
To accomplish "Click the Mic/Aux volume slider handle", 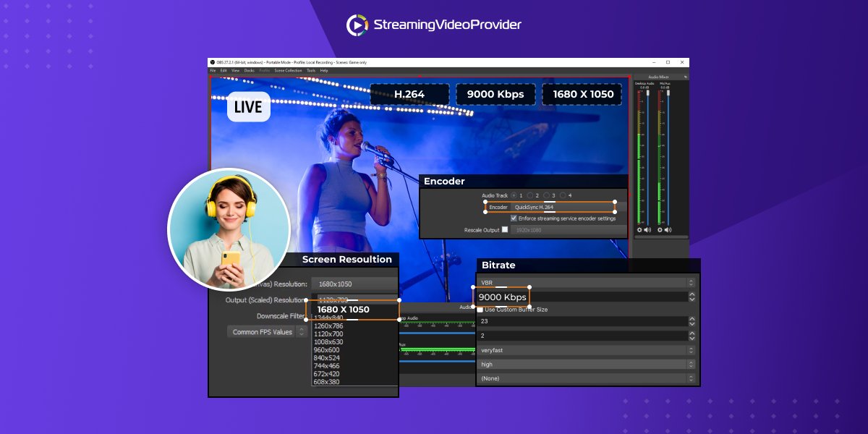I will click(x=668, y=92).
